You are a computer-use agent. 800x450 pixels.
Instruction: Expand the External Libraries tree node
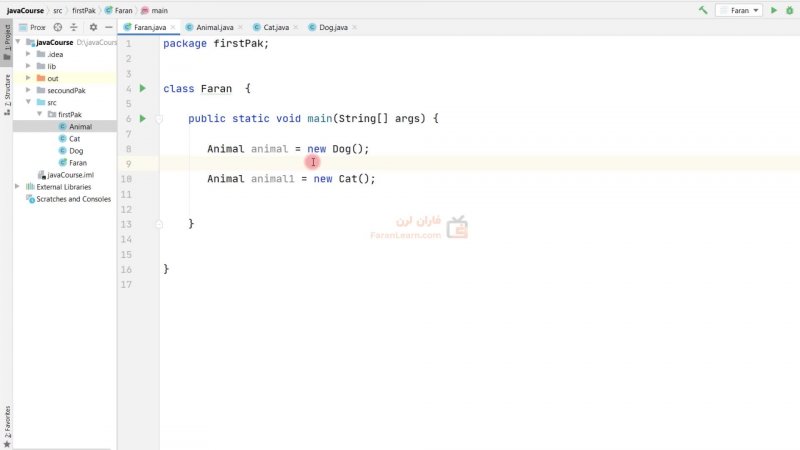(x=18, y=187)
